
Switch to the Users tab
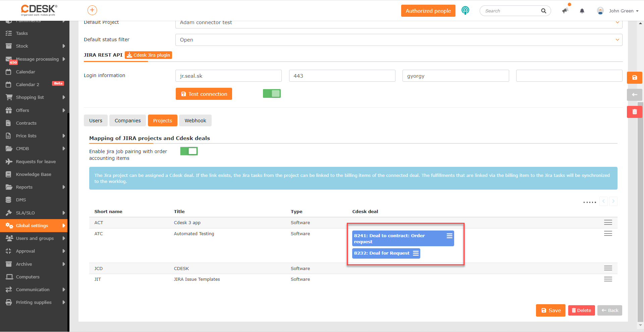(96, 121)
